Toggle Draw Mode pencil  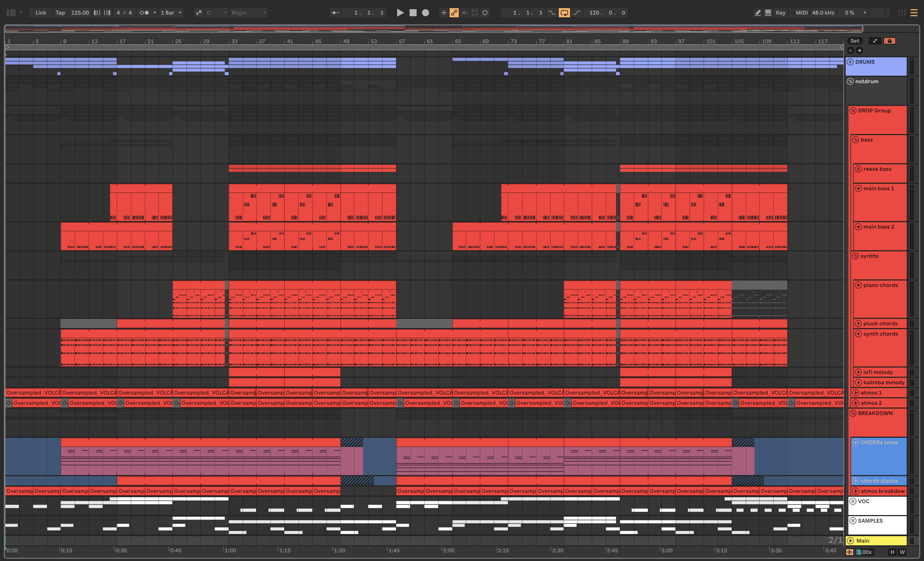758,13
